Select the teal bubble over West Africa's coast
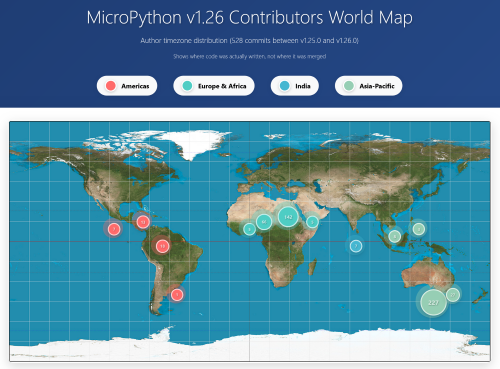Screen dimensions: 500x369 (x=249, y=229)
